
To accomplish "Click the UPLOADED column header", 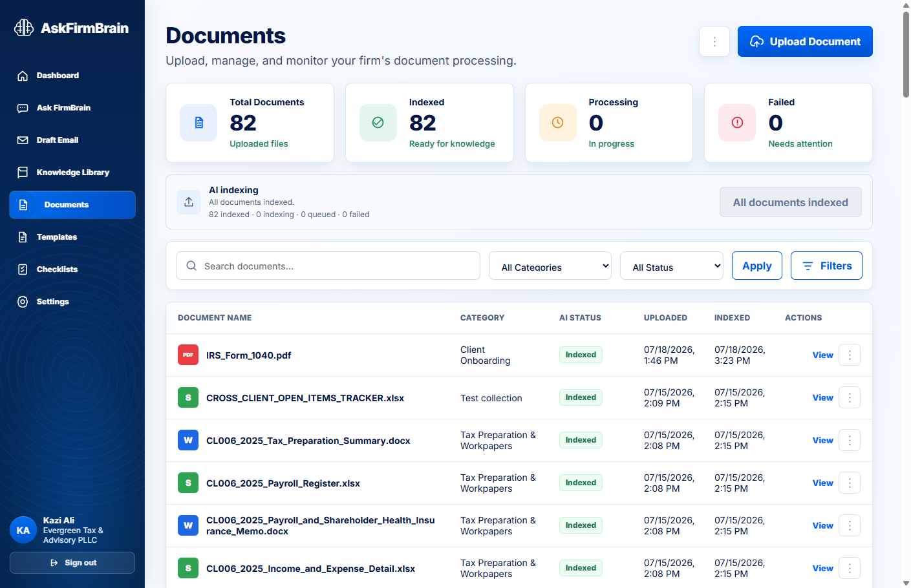I will pos(665,318).
